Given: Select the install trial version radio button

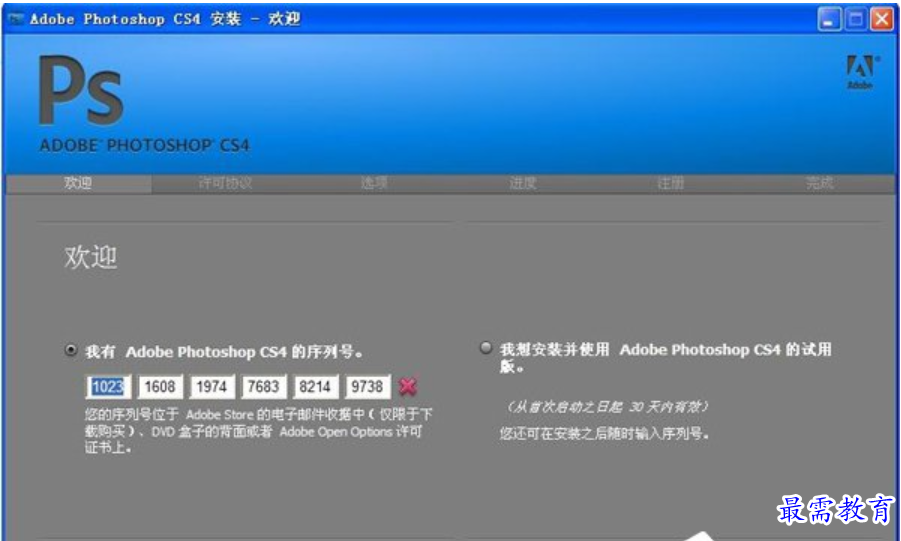Looking at the screenshot, I should click(486, 348).
